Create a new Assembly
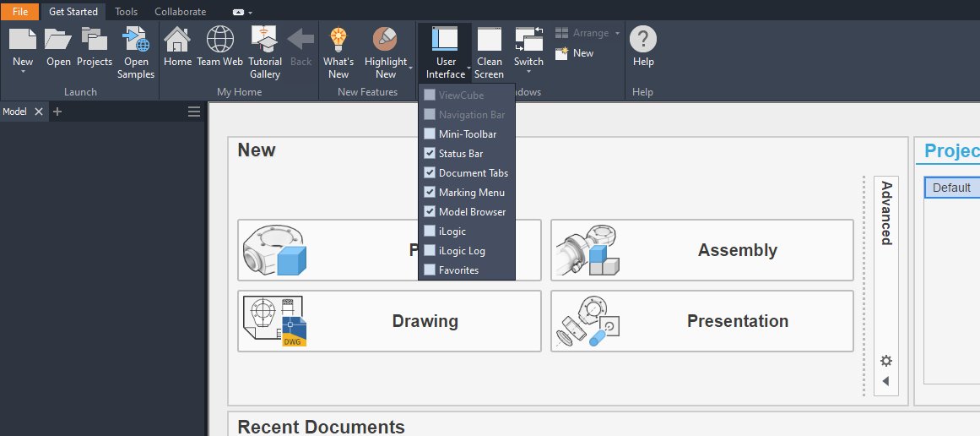 tap(702, 250)
